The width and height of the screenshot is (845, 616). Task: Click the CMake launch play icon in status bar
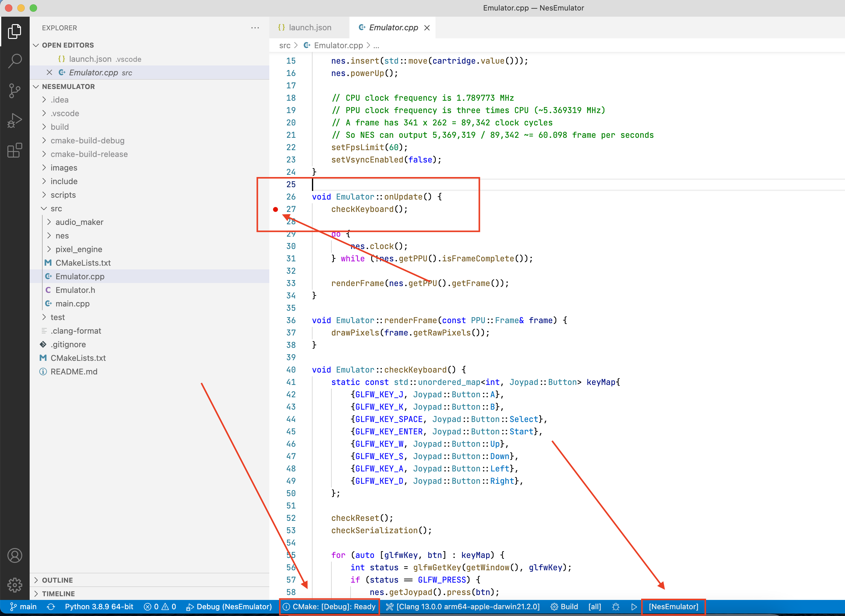click(634, 607)
